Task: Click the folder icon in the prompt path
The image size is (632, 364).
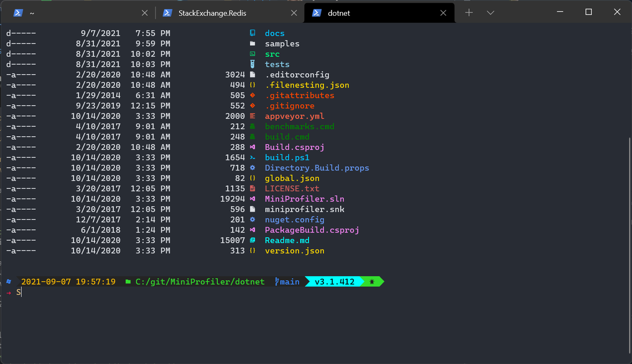Action: (128, 282)
